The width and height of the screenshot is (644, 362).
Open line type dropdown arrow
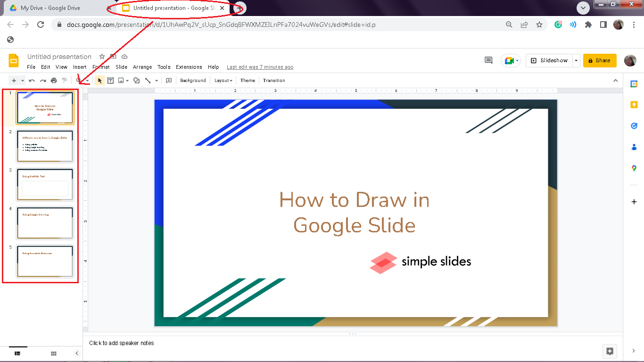click(x=157, y=81)
